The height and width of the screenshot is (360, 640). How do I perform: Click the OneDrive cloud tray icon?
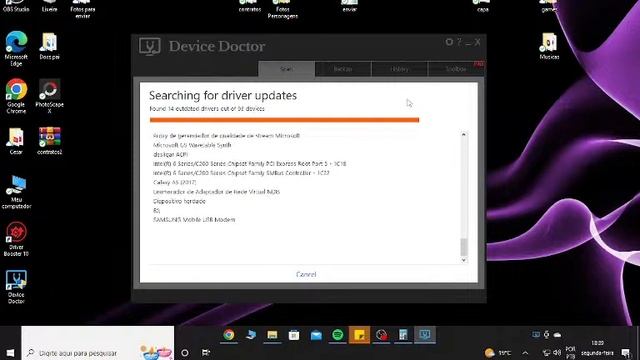pos(558,335)
